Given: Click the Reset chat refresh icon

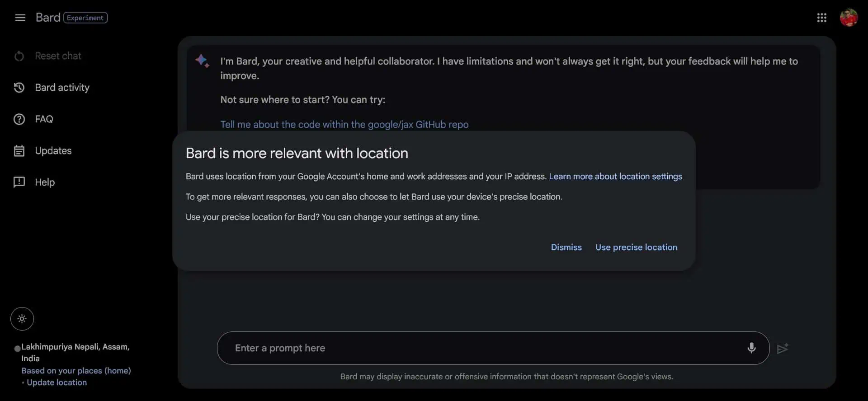Looking at the screenshot, I should 19,56.
